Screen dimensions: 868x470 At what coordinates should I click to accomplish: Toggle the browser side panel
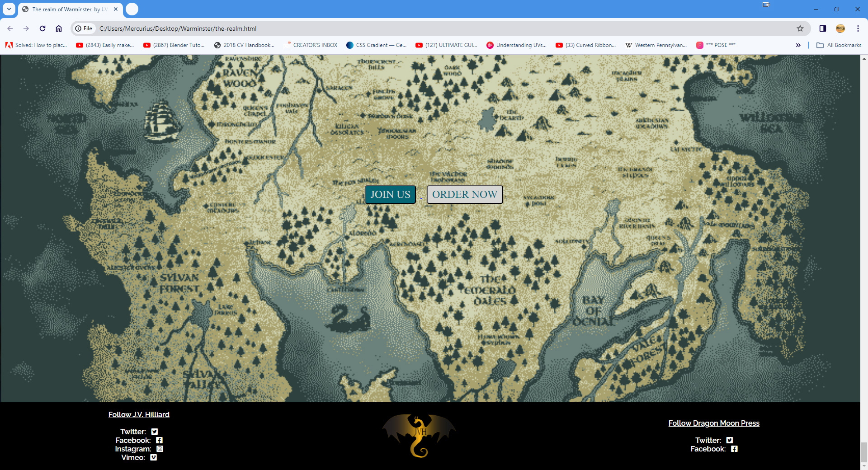(823, 28)
